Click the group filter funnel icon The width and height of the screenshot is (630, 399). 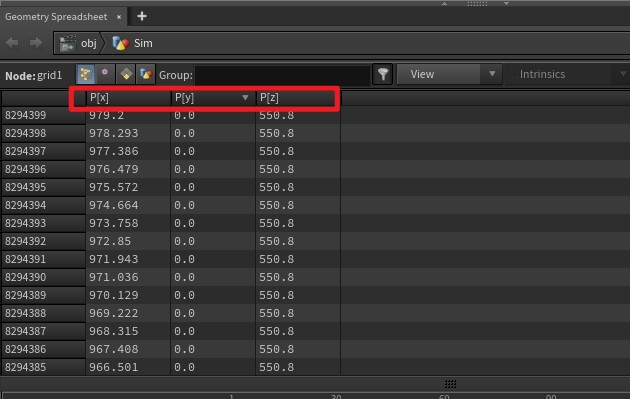(382, 74)
